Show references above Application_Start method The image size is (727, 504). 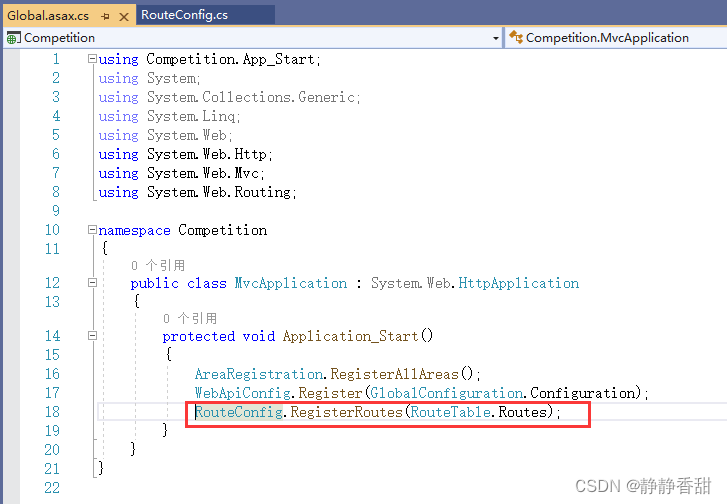tap(190, 318)
